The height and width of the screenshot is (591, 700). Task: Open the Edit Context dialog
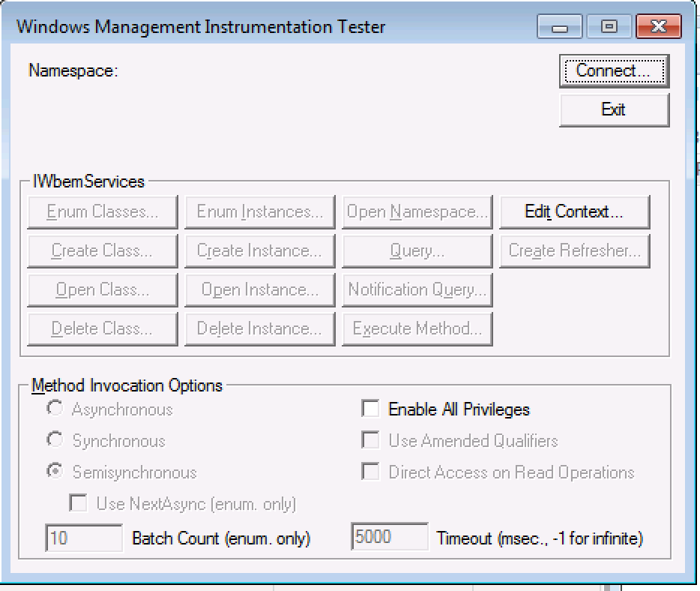pos(574,212)
